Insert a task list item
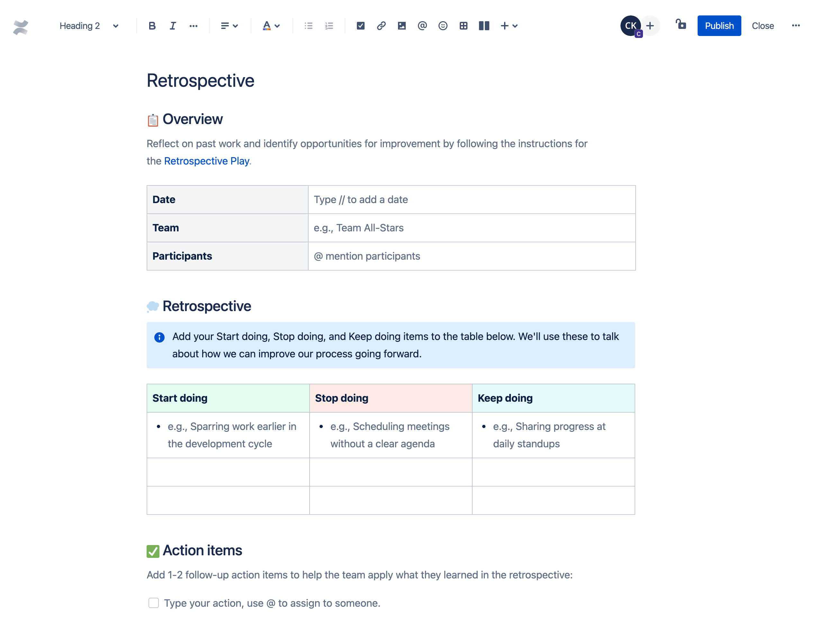Image resolution: width=823 pixels, height=644 pixels. (360, 26)
